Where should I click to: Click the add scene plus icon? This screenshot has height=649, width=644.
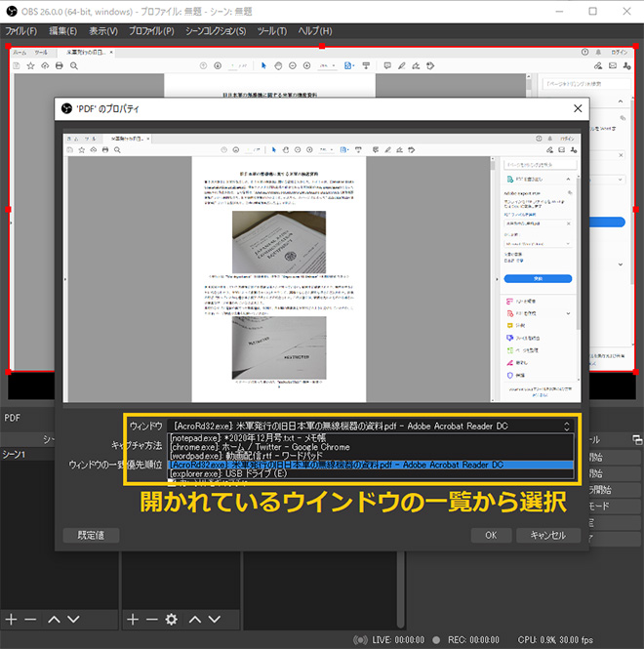(11, 619)
